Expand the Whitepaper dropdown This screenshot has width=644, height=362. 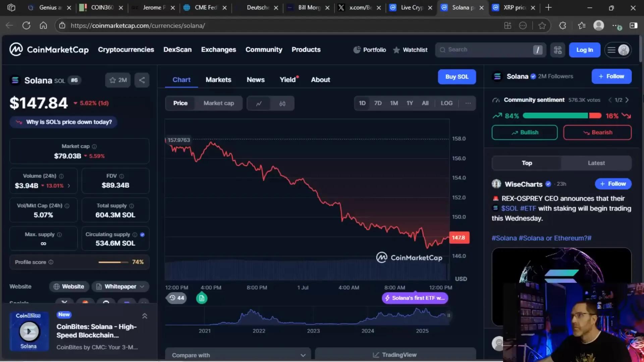click(x=120, y=287)
